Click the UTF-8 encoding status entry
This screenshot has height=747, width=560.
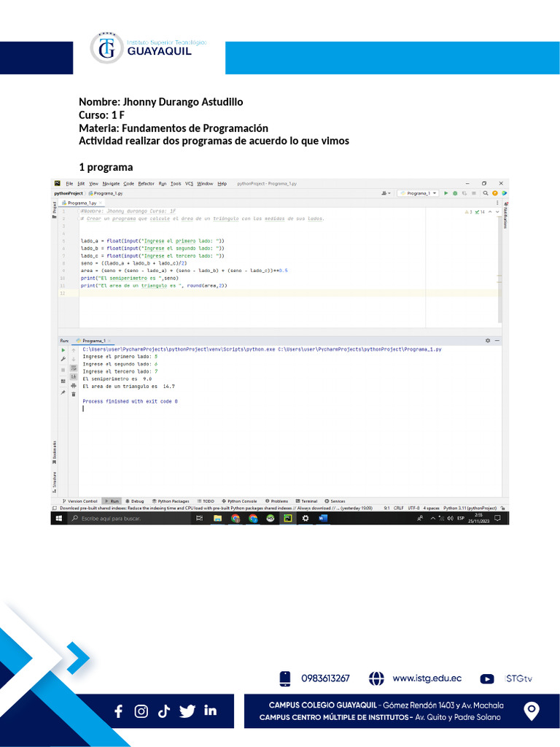pyautogui.click(x=413, y=508)
